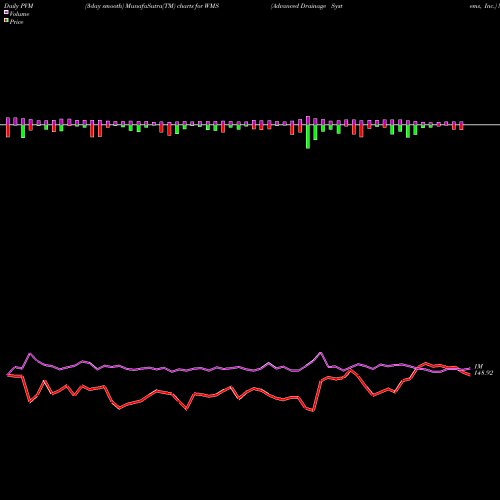
Task: Click the tallest green volume bar spike
Action: pyautogui.click(x=308, y=137)
